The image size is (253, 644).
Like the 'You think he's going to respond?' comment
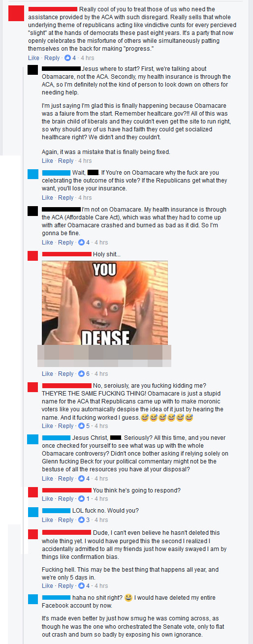coord(47,499)
